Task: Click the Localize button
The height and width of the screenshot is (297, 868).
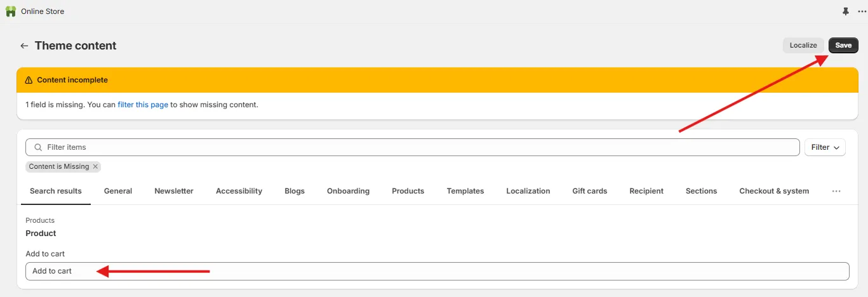Action: coord(803,45)
